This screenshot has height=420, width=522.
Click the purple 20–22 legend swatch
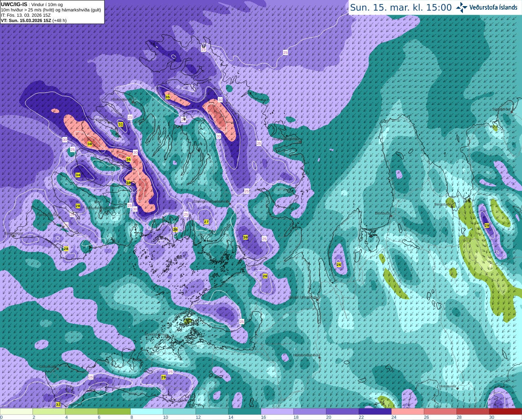pyautogui.click(x=343, y=411)
